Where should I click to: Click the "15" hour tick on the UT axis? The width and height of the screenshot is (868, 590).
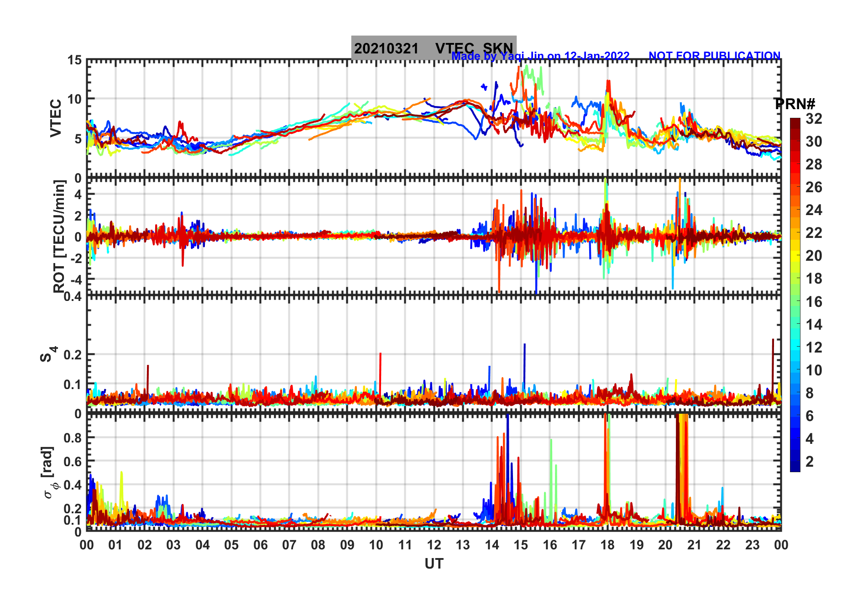tap(520, 545)
